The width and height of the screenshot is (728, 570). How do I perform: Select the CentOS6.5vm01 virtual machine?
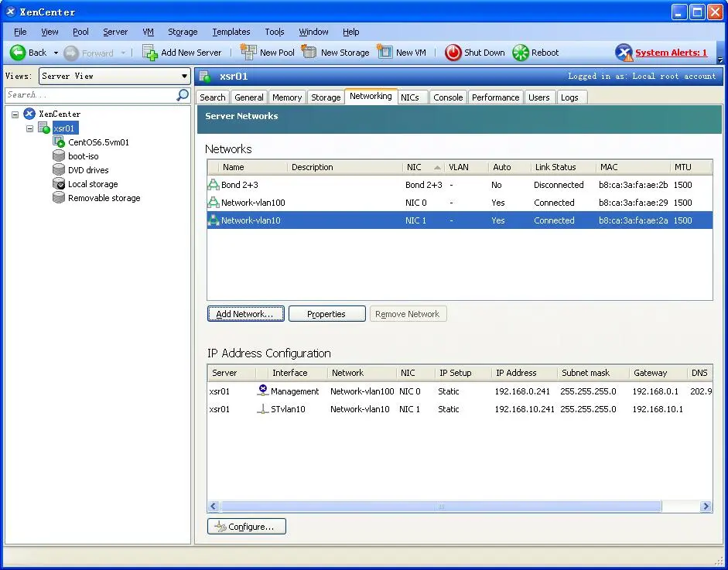click(97, 142)
